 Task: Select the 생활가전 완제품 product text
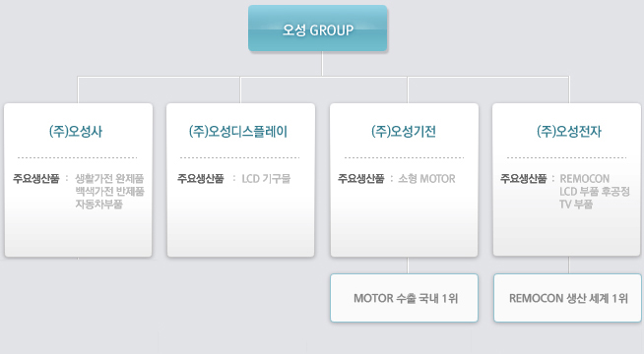pos(109,178)
